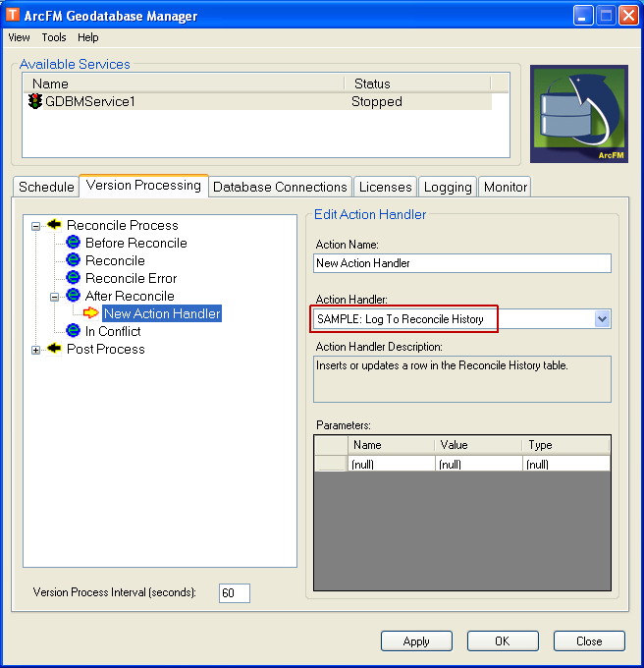Click the After Reconcile blue e icon
This screenshot has height=668, width=644.
74,296
